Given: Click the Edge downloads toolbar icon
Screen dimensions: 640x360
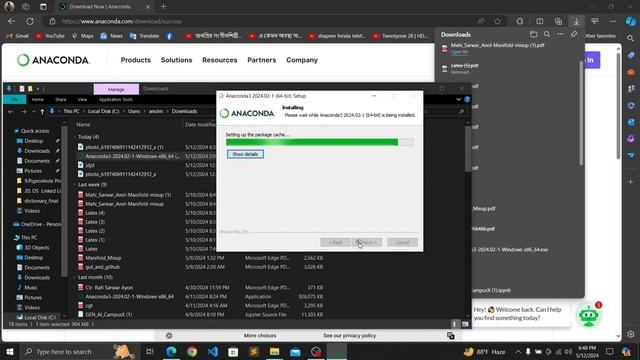Looking at the screenshot, I should click(576, 21).
